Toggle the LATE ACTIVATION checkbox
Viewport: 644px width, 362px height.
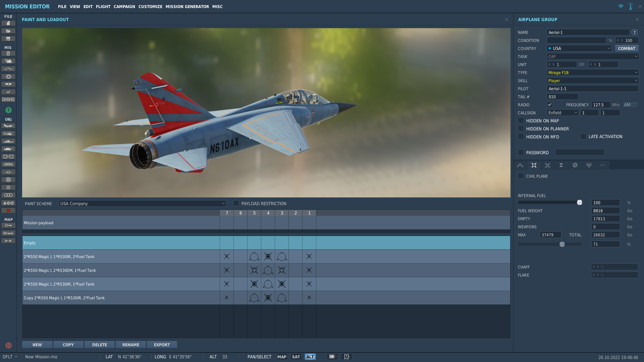(x=583, y=136)
